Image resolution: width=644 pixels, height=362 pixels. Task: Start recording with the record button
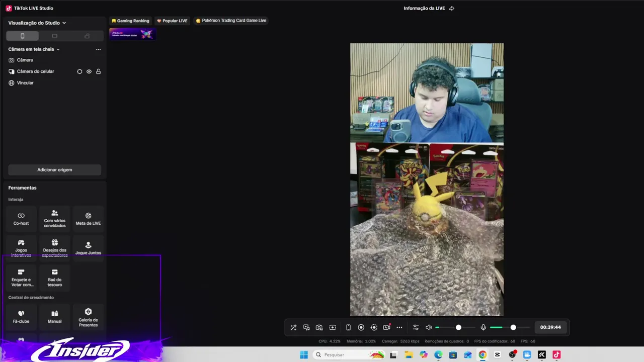361,327
